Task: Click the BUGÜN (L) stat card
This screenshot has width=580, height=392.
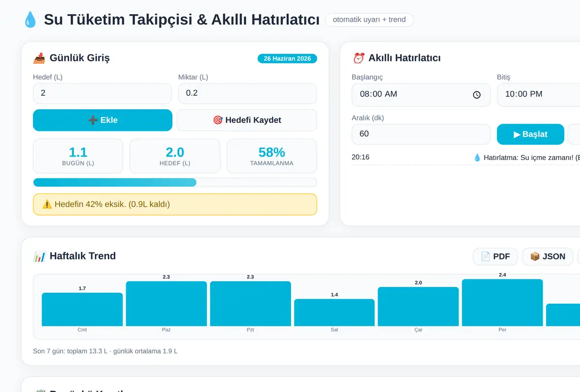Action: tap(78, 156)
